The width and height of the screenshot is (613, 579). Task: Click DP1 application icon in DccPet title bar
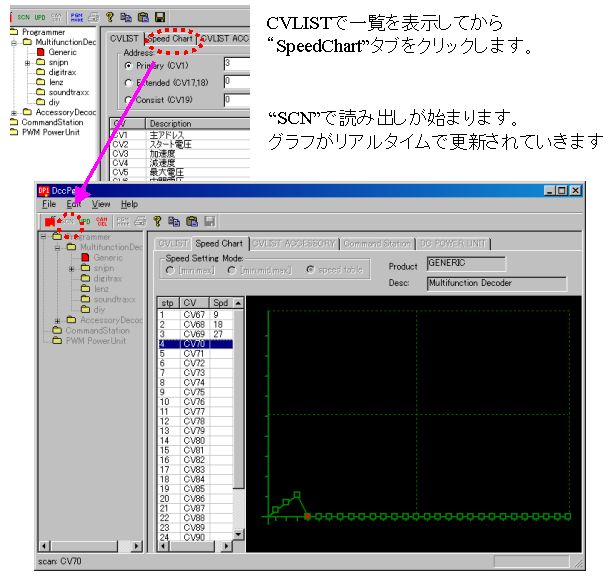point(43,191)
